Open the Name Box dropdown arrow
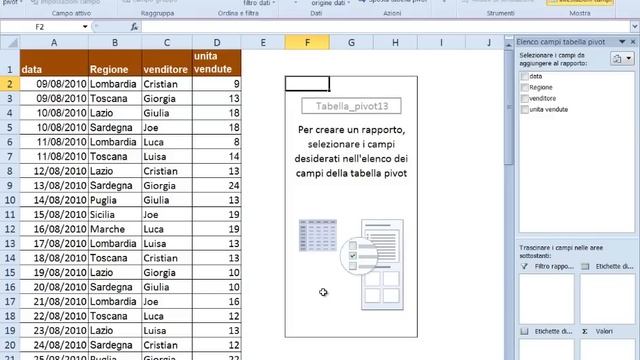 [x=85, y=27]
